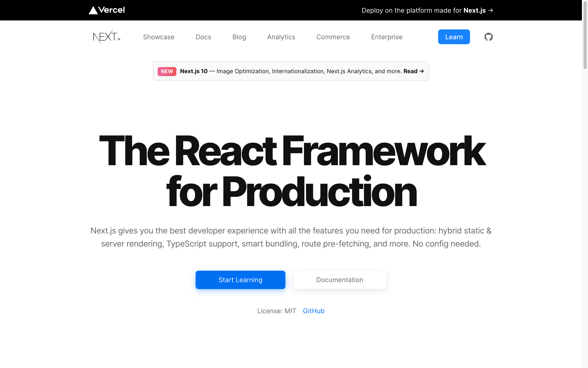Screen dimensions: 588x368
Task: Click the Start Learning button
Action: (x=240, y=280)
